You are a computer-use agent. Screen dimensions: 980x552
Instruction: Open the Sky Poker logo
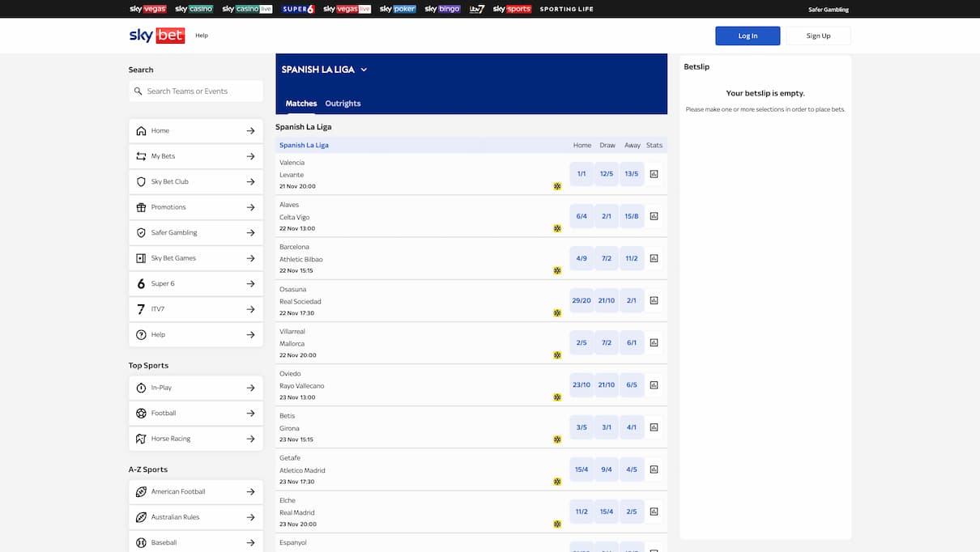pos(398,9)
